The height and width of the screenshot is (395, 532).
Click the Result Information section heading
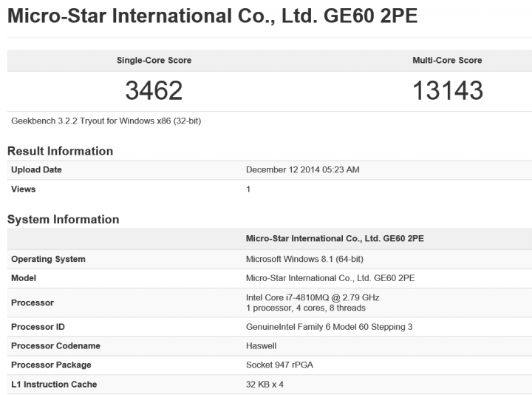click(x=60, y=151)
